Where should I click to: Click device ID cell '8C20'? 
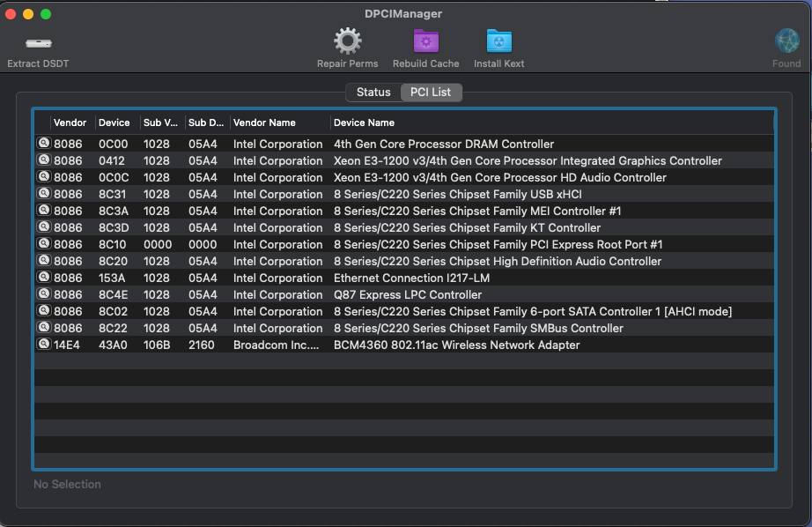point(113,261)
